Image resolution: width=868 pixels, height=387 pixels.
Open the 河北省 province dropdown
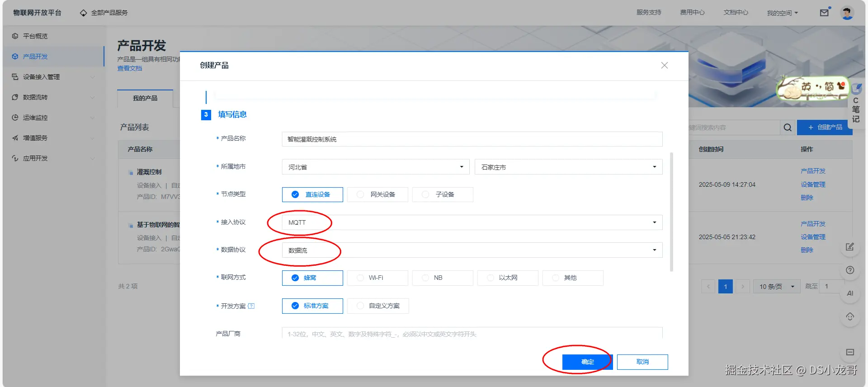click(376, 167)
